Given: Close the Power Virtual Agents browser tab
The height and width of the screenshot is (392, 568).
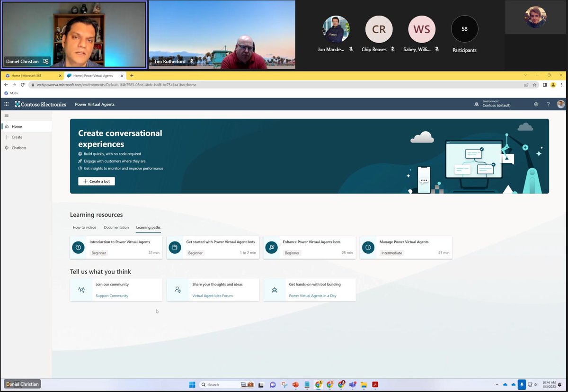Looking at the screenshot, I should [x=123, y=76].
